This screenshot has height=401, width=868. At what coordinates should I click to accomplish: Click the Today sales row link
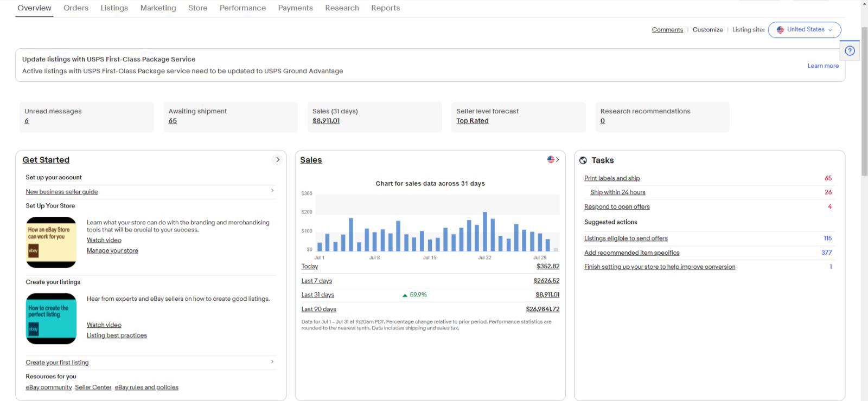point(310,266)
